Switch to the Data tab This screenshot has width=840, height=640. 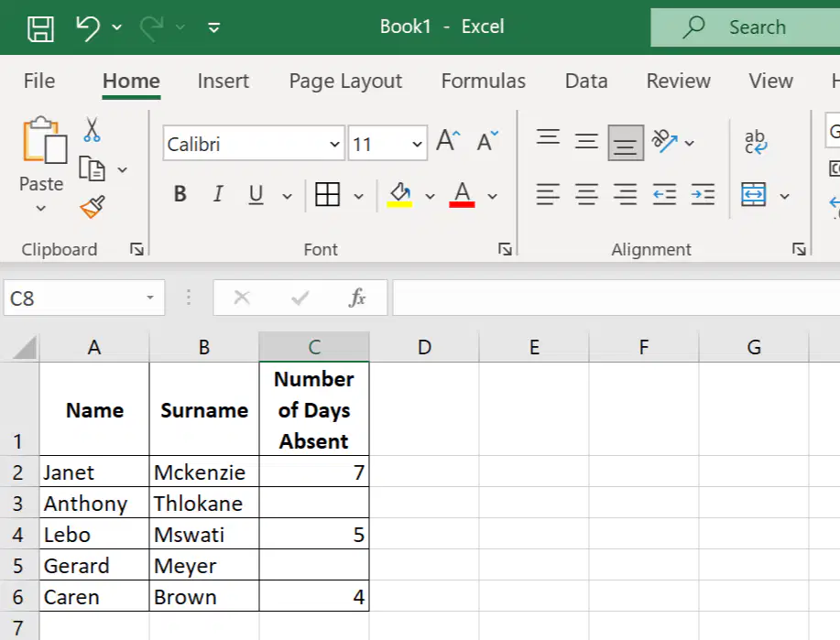586,81
